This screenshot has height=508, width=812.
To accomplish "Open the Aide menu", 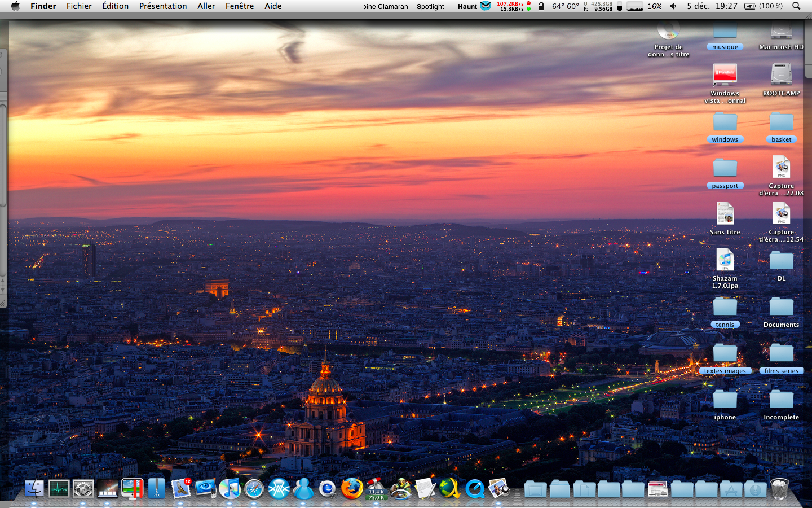I will point(273,6).
